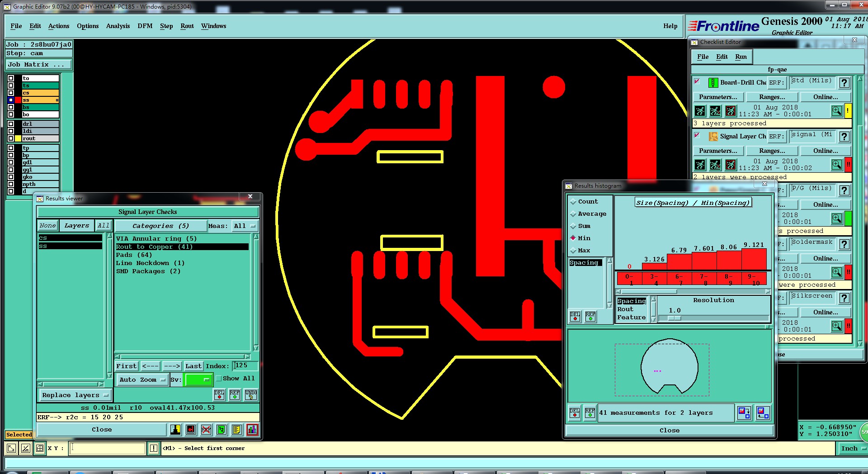The height and width of the screenshot is (474, 868).
Task: Click the yellow report icon in Results viewer
Action: click(236, 430)
